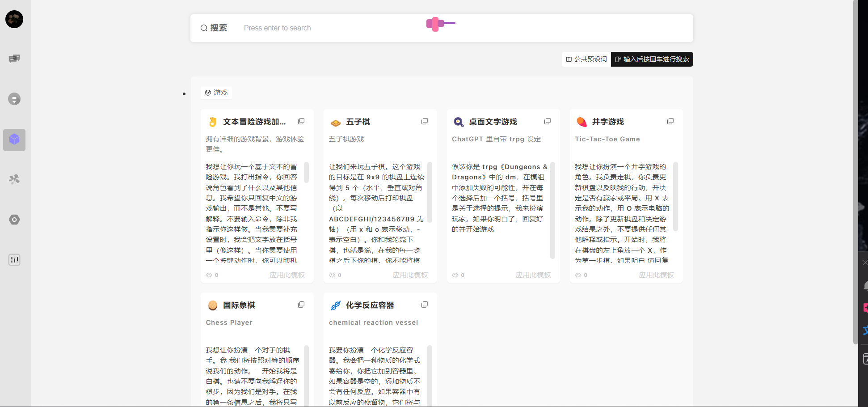Copy the 国际象棋 card prompt
This screenshot has height=407, width=868.
coord(301,305)
